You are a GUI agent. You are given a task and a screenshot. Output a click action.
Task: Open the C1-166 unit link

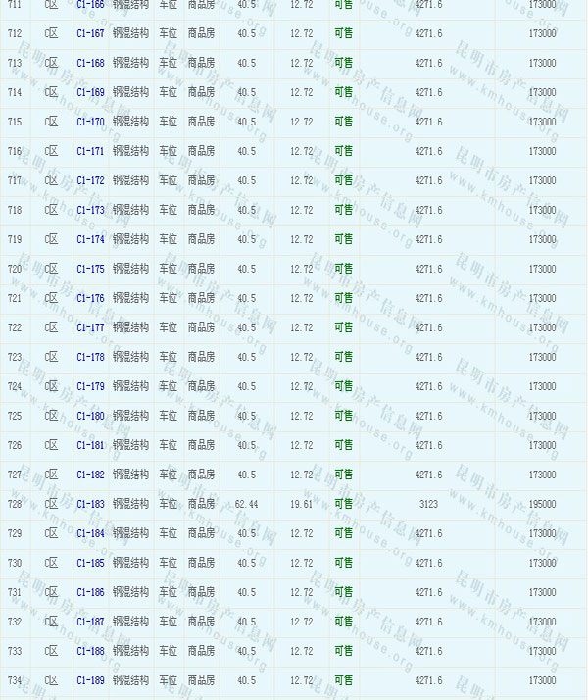click(90, 5)
